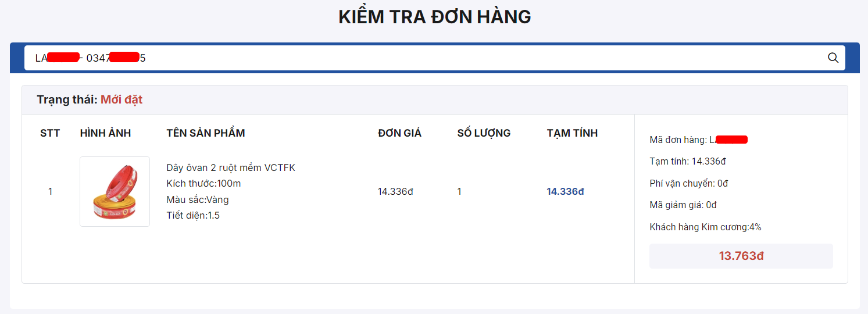Click the total amount 13.763đ box
Screen dimensions: 868x314
coord(741,256)
